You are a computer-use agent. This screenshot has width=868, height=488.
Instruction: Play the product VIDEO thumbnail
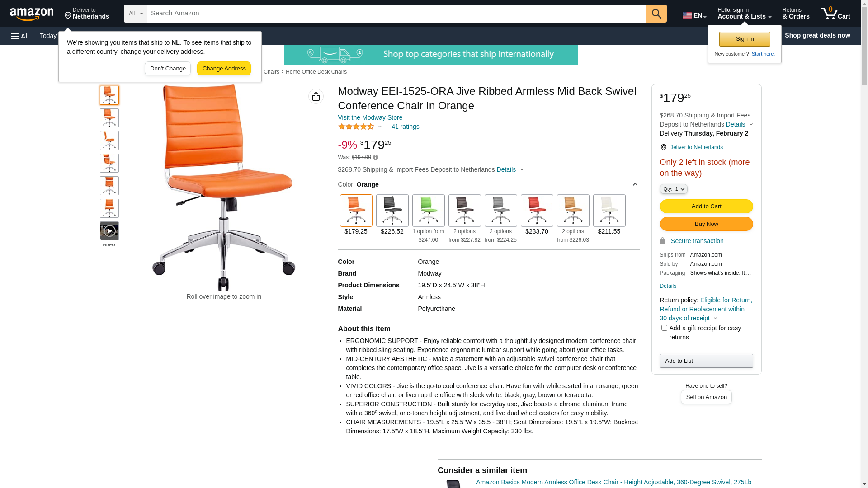(109, 231)
